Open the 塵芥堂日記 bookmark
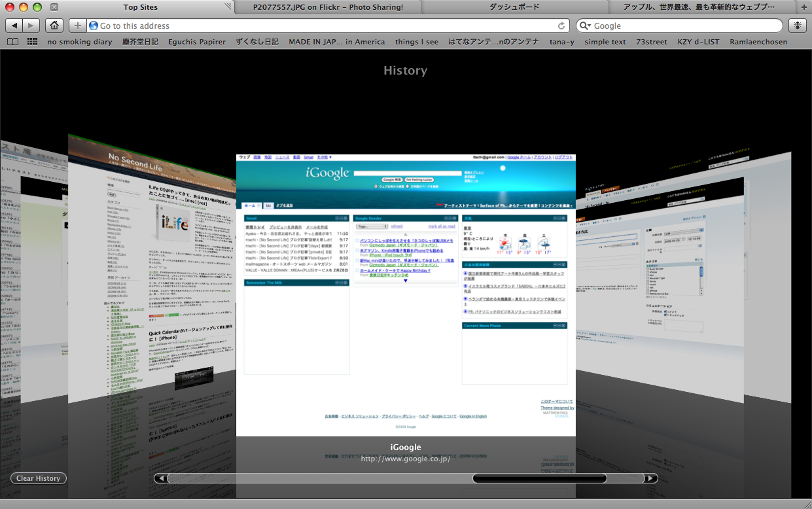The height and width of the screenshot is (509, 812). click(140, 42)
